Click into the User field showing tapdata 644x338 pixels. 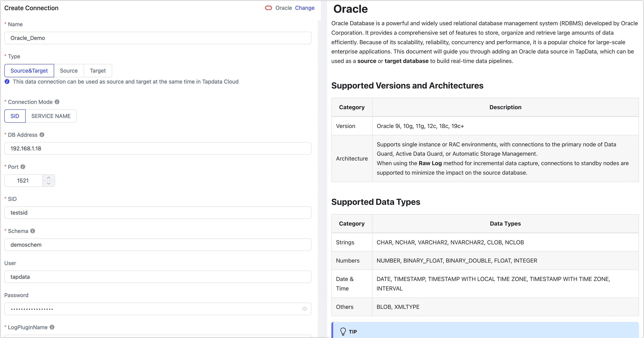pos(158,277)
